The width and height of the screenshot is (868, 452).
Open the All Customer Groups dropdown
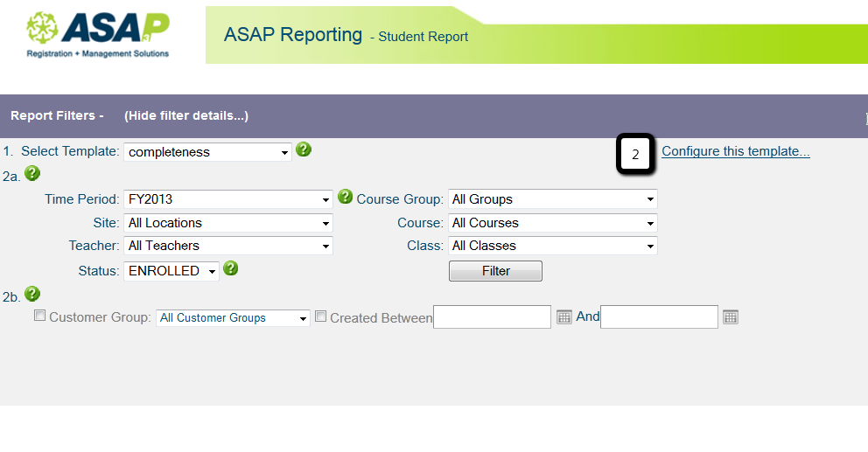(233, 318)
